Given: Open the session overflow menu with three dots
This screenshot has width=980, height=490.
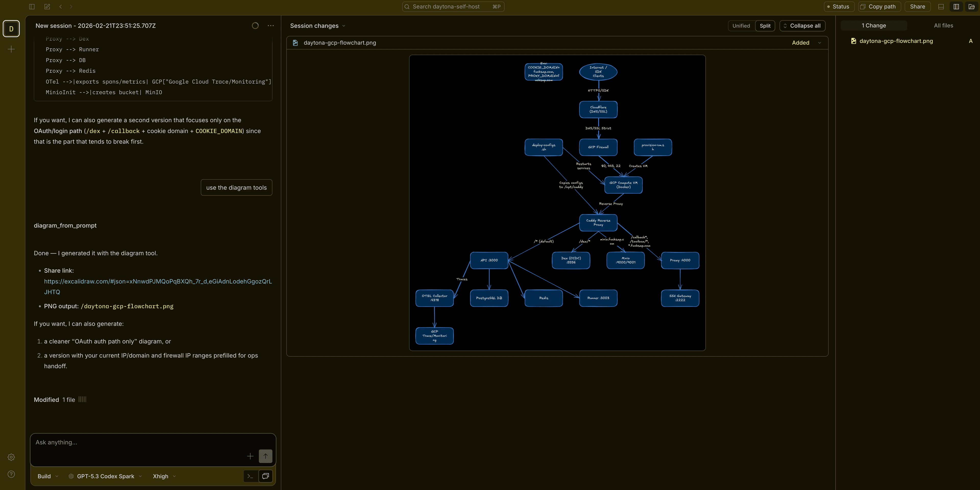Looking at the screenshot, I should [271, 25].
